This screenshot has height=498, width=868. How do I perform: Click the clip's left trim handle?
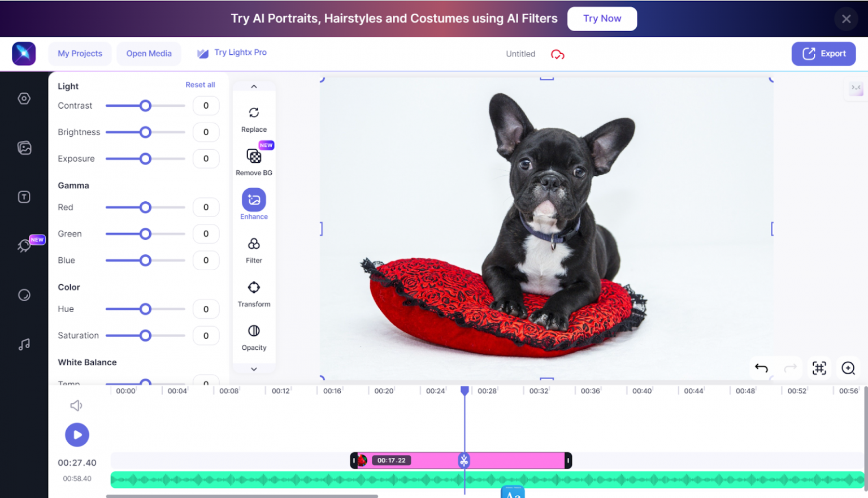tap(354, 461)
